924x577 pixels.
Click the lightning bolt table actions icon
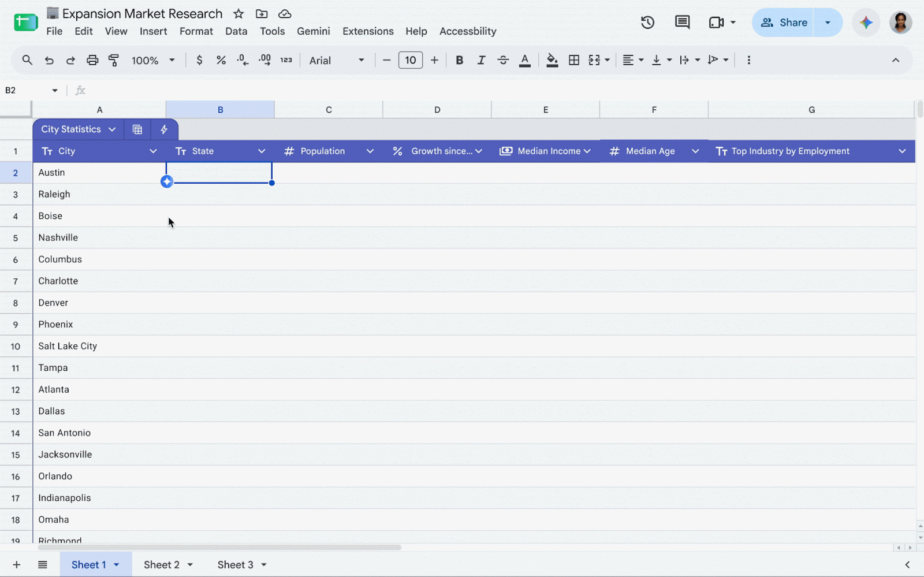164,129
